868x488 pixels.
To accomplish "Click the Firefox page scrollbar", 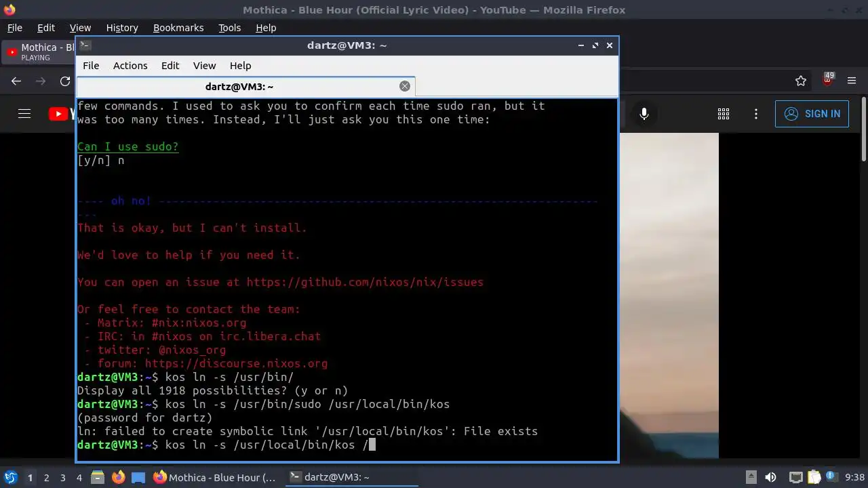I will coord(863,129).
